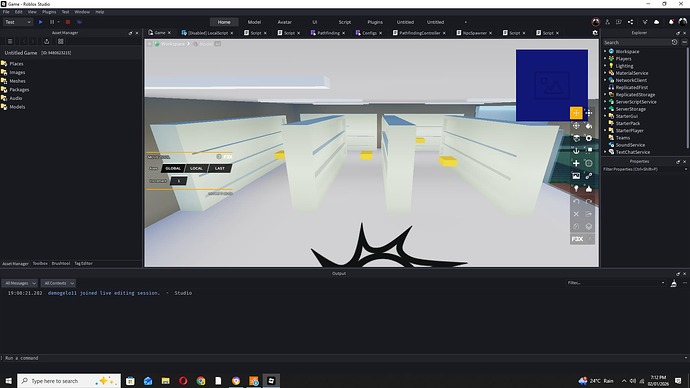
Task: Expand StarterPlayer in Explorer
Action: coord(605,131)
